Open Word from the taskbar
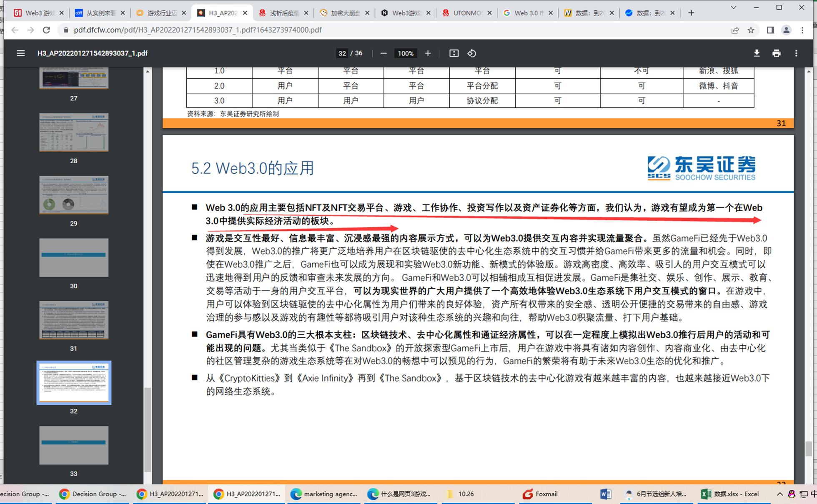817x504 pixels. [x=605, y=494]
